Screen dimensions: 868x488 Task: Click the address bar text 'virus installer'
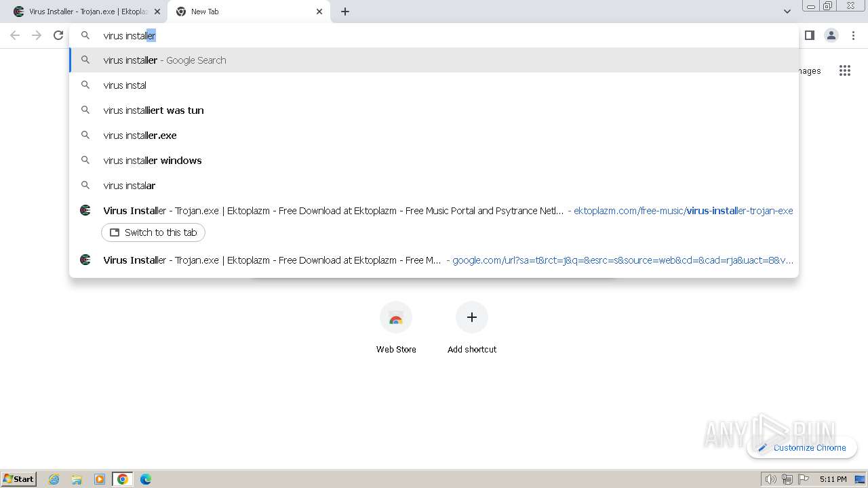130,35
